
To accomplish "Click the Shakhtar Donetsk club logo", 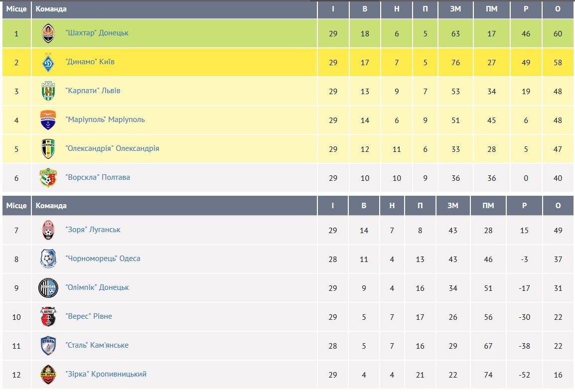I will tap(48, 33).
